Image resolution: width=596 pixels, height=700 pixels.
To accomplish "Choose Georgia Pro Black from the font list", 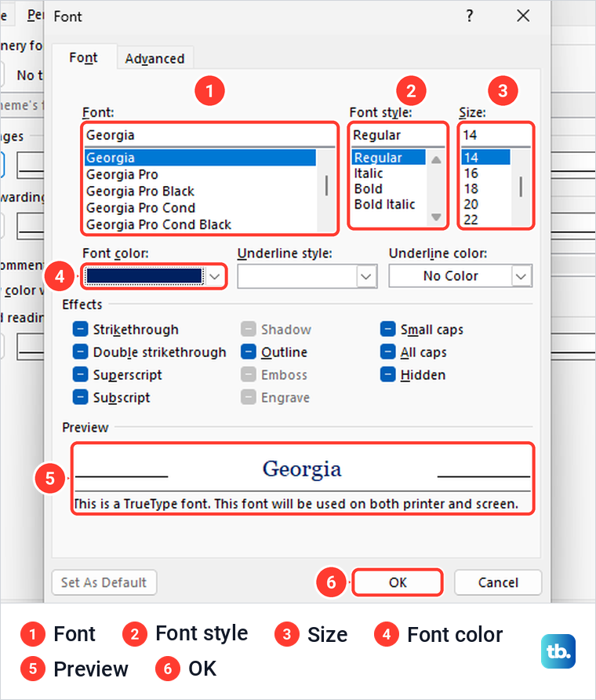I will (x=200, y=191).
